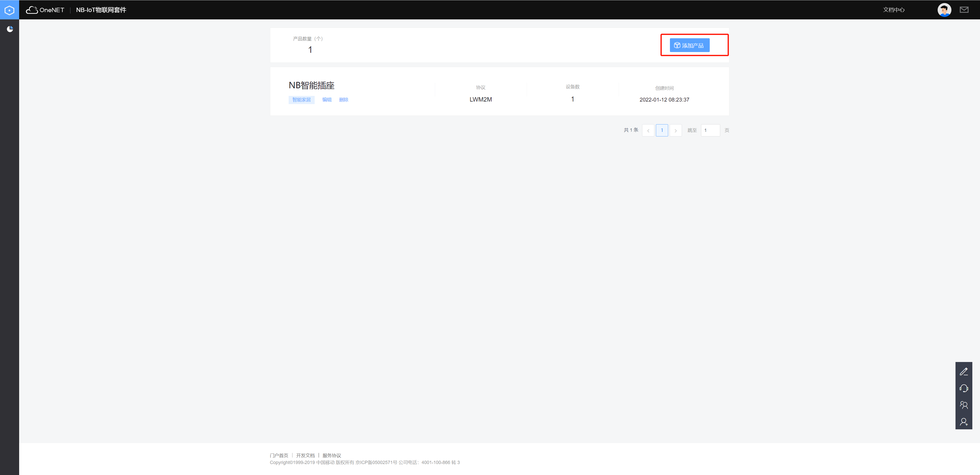Click the 智能家居 tag
Image resolution: width=980 pixels, height=475 pixels.
[x=301, y=100]
